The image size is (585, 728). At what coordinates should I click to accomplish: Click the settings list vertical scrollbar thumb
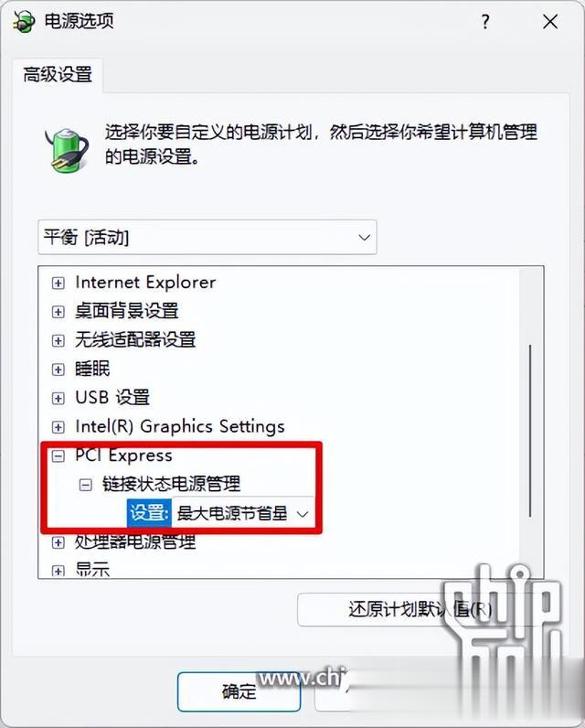530,431
